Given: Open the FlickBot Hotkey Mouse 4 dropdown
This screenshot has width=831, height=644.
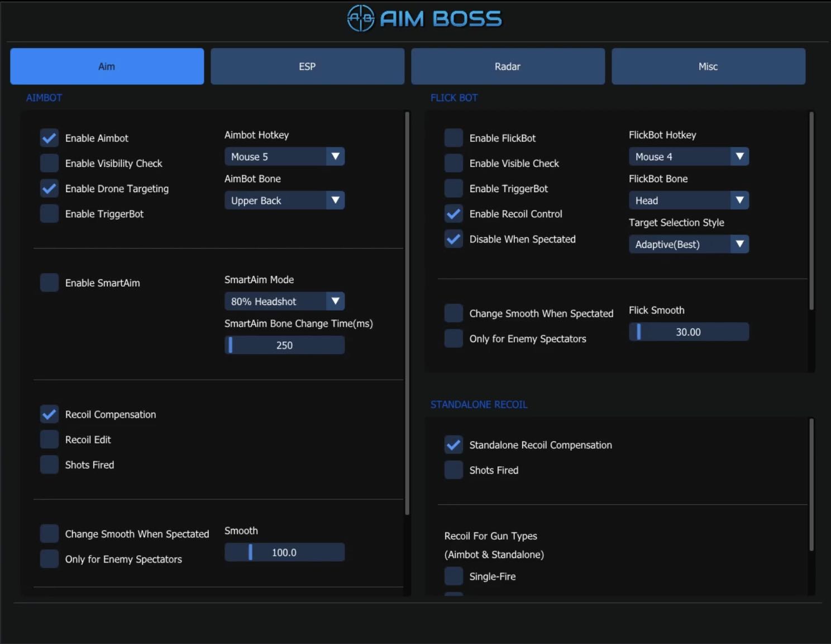Looking at the screenshot, I should point(689,156).
